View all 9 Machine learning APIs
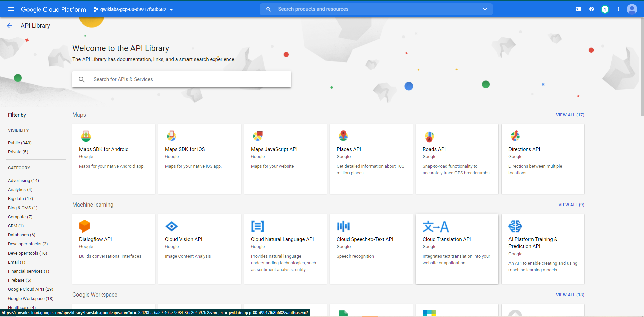The height and width of the screenshot is (317, 644). point(571,205)
